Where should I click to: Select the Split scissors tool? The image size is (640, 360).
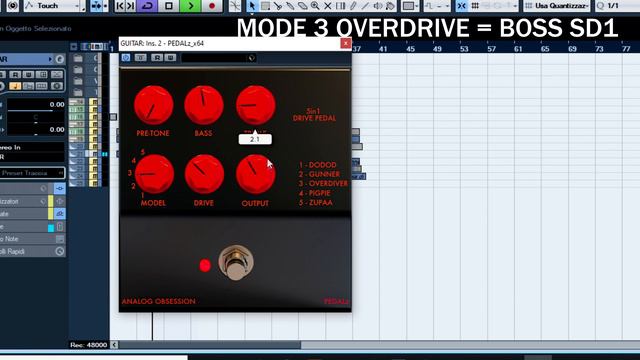point(278,6)
